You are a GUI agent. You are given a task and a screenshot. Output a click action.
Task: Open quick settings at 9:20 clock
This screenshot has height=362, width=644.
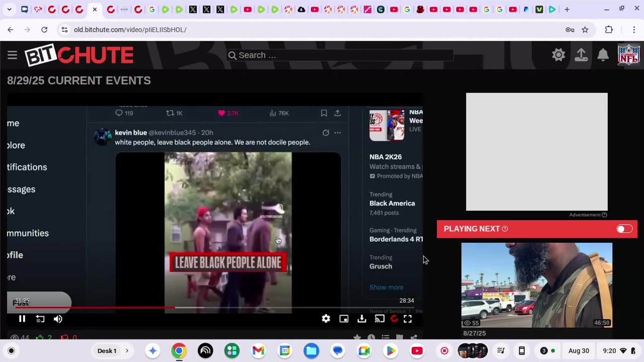pyautogui.click(x=618, y=351)
